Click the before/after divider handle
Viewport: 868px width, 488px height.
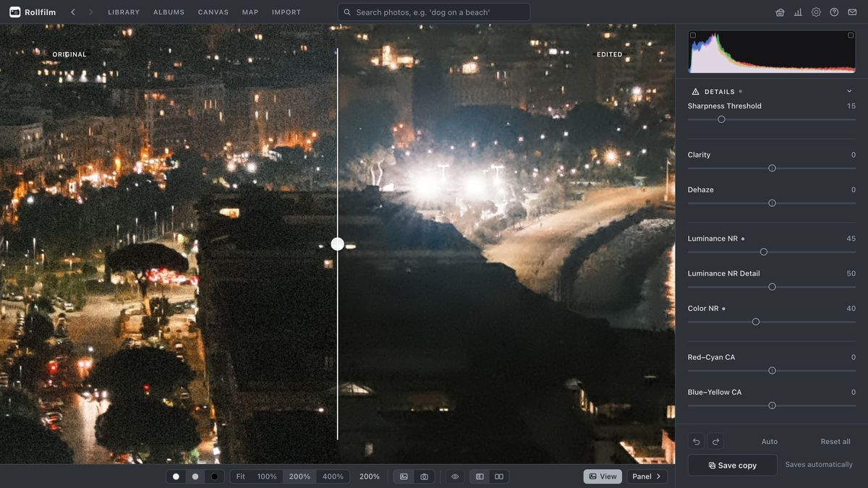pos(337,244)
